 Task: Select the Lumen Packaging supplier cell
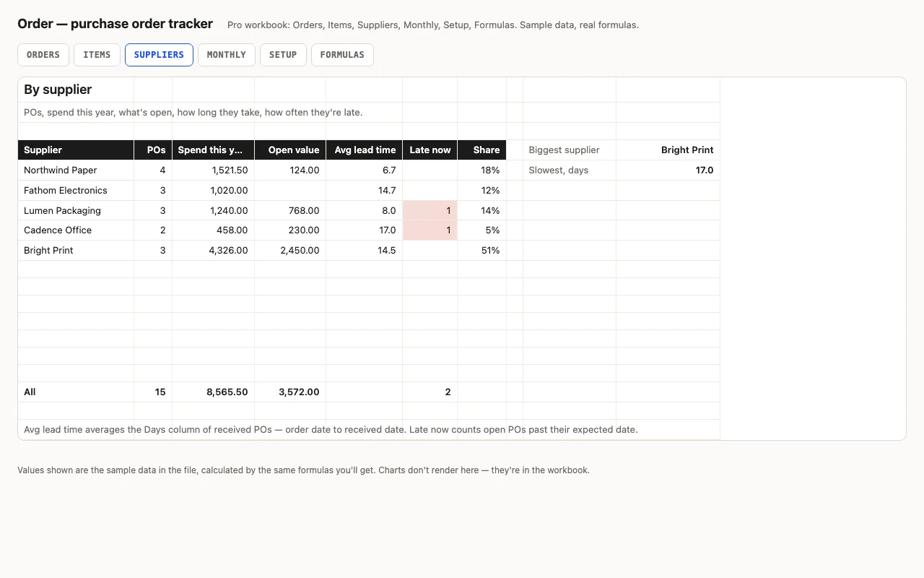coord(76,210)
